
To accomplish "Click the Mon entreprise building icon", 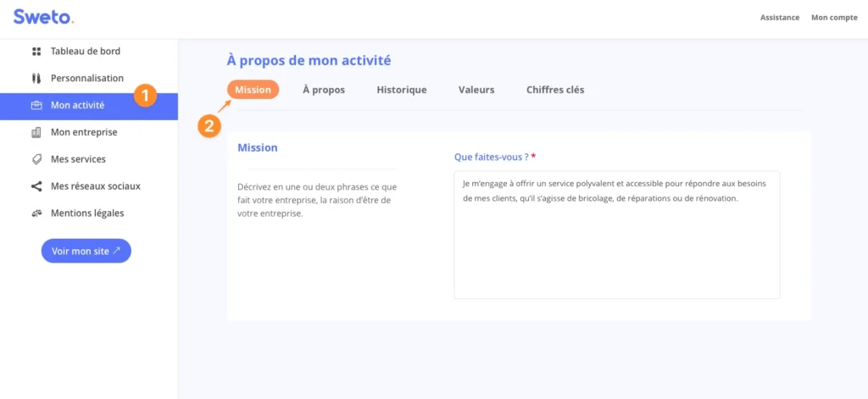I will (36, 133).
